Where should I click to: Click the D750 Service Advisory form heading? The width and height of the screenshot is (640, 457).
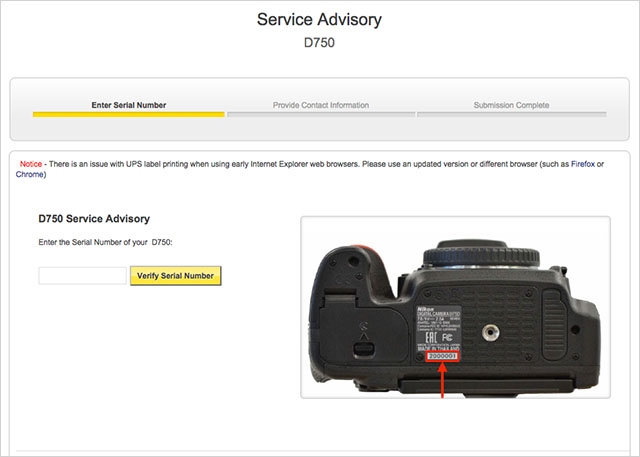coord(94,219)
